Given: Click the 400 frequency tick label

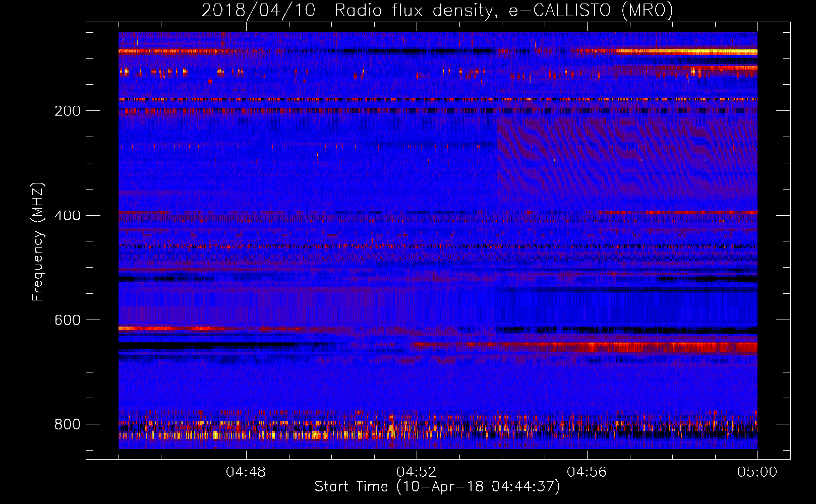Looking at the screenshot, I should pyautogui.click(x=67, y=216).
